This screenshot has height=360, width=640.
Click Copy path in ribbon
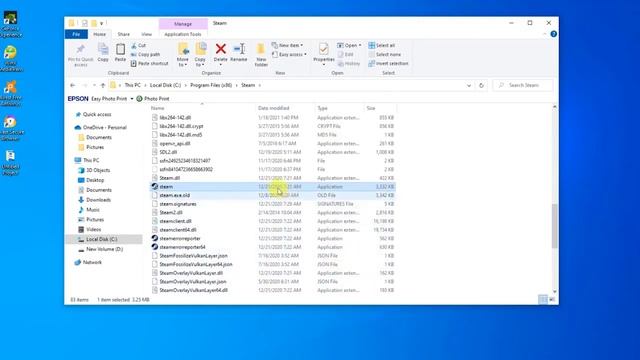click(x=146, y=55)
